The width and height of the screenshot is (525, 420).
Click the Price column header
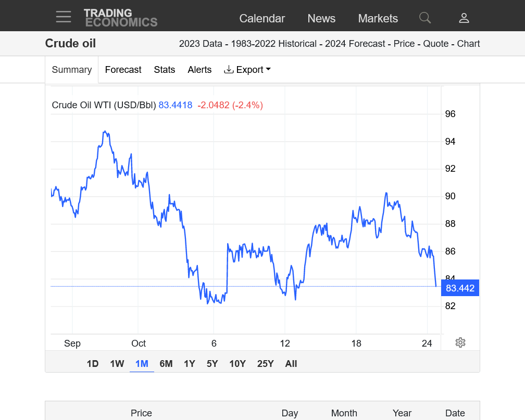[x=141, y=413]
